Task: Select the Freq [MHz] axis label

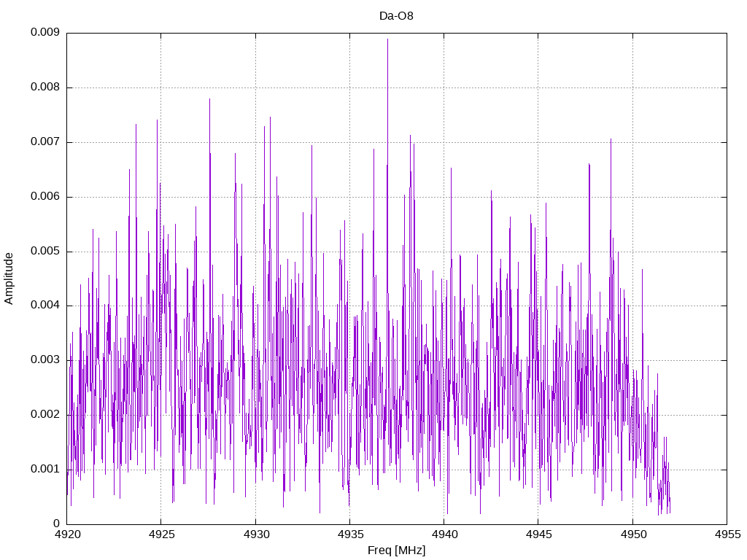Action: [396, 551]
